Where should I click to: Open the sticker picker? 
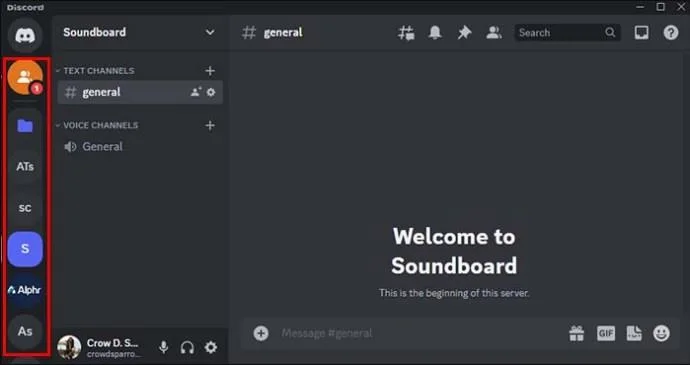[x=634, y=333]
